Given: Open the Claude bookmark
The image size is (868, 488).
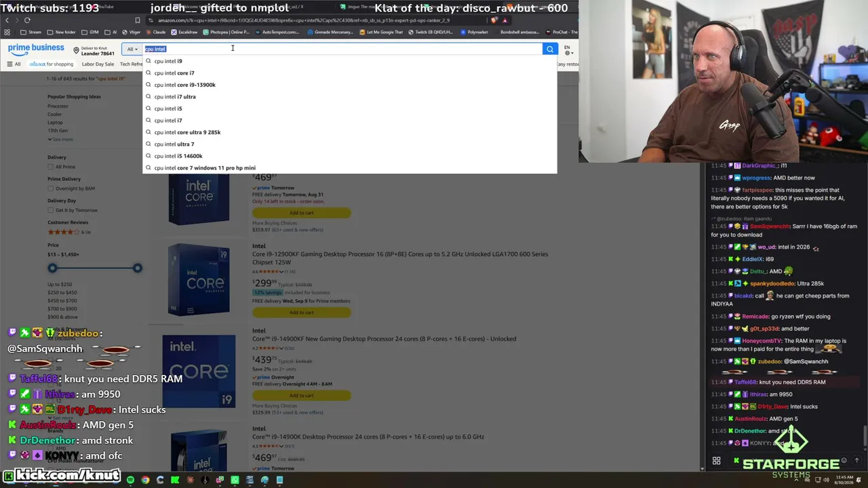Looking at the screenshot, I should [156, 32].
